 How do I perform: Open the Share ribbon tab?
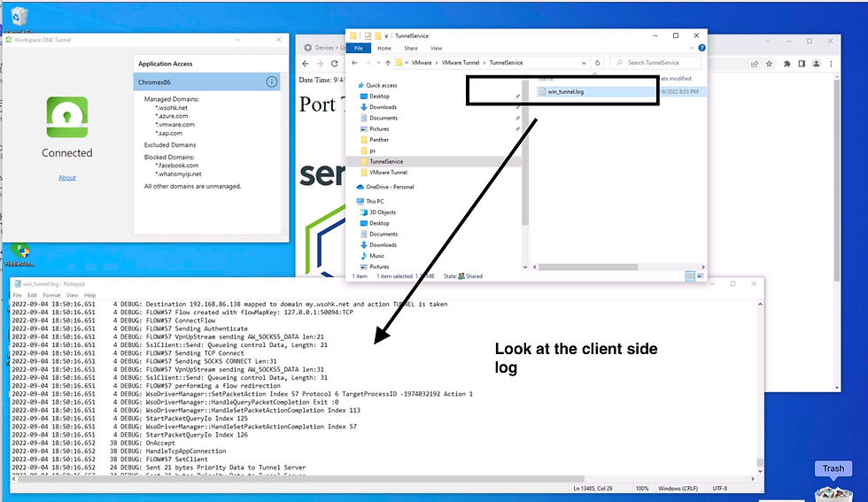[x=411, y=48]
